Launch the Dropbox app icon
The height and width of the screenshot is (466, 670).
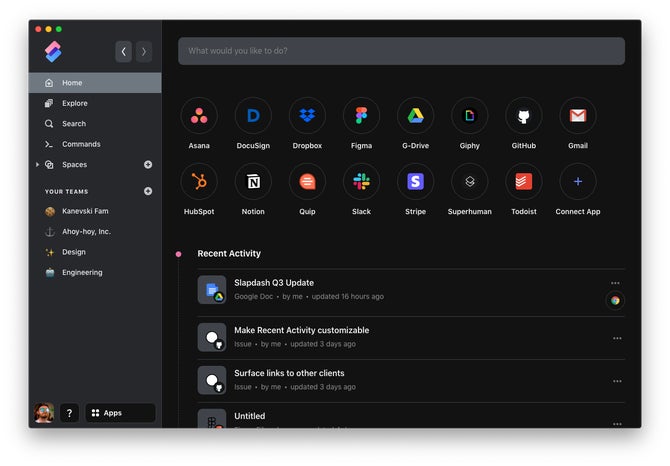point(307,116)
